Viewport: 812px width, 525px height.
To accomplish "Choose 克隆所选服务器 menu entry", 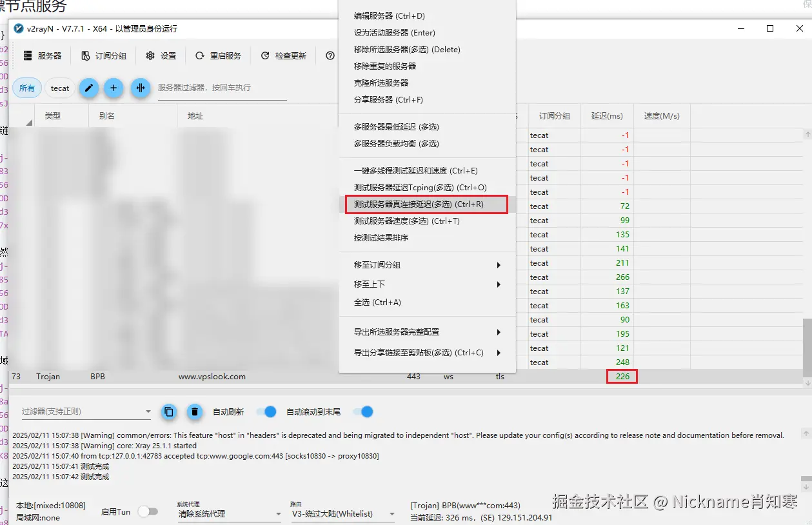I will (427, 83).
